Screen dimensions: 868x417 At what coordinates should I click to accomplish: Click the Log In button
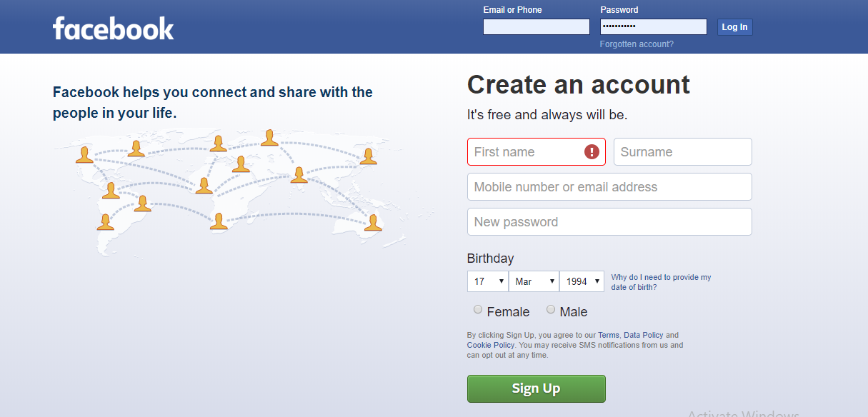(x=734, y=26)
